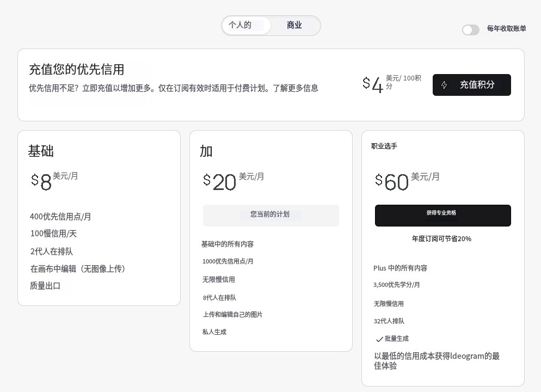Click the 年度订阅可节省20% text
The width and height of the screenshot is (541, 392).
pos(441,239)
